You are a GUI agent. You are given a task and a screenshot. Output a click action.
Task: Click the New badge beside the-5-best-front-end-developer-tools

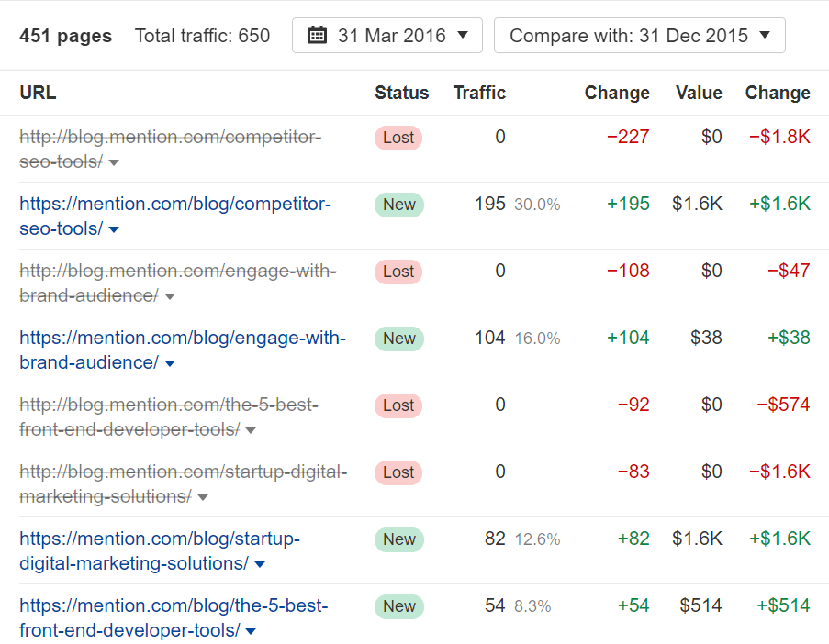398,606
